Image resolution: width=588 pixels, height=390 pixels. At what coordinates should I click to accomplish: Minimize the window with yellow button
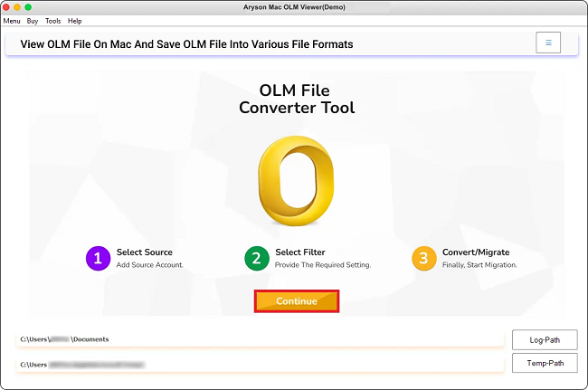pos(17,7)
